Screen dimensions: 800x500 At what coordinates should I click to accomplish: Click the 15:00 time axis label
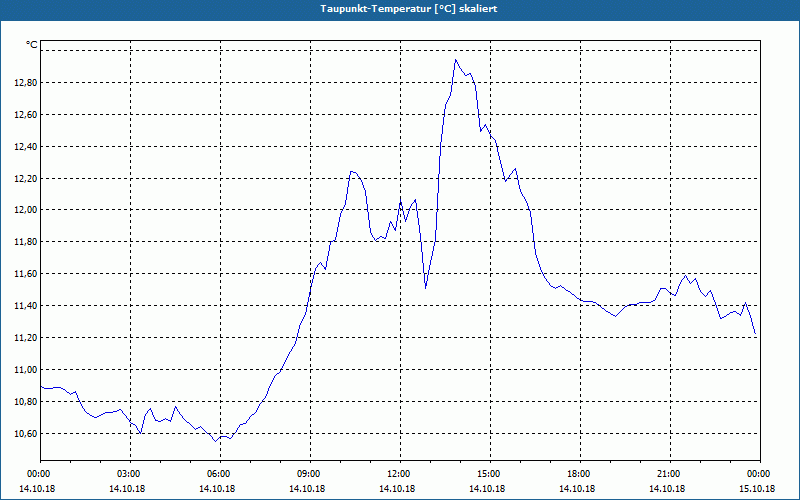pyautogui.click(x=490, y=474)
